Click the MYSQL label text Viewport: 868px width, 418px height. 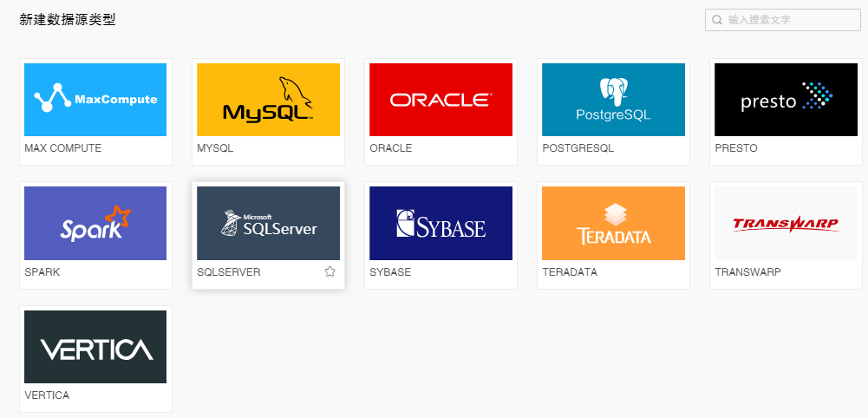(215, 148)
